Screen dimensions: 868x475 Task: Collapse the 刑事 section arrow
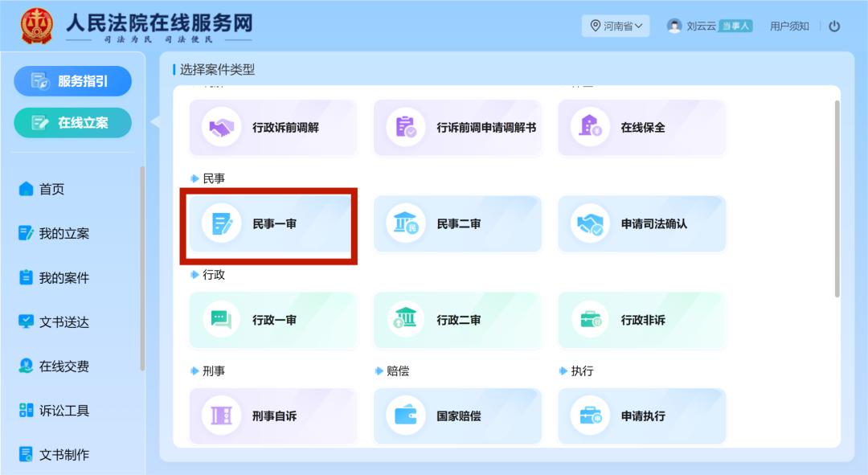coord(194,371)
